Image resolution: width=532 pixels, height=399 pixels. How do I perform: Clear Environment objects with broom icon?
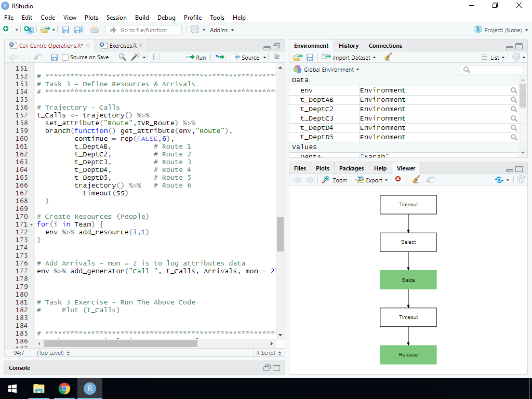point(388,57)
